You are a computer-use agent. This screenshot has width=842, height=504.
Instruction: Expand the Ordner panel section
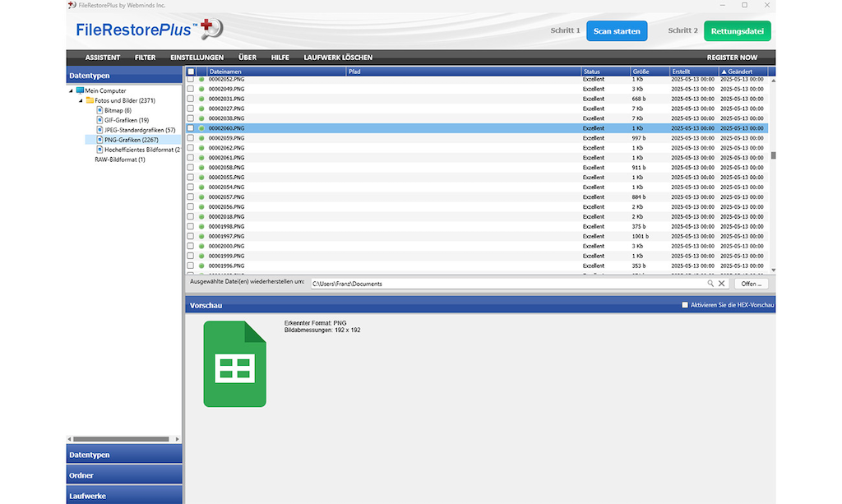pyautogui.click(x=124, y=475)
